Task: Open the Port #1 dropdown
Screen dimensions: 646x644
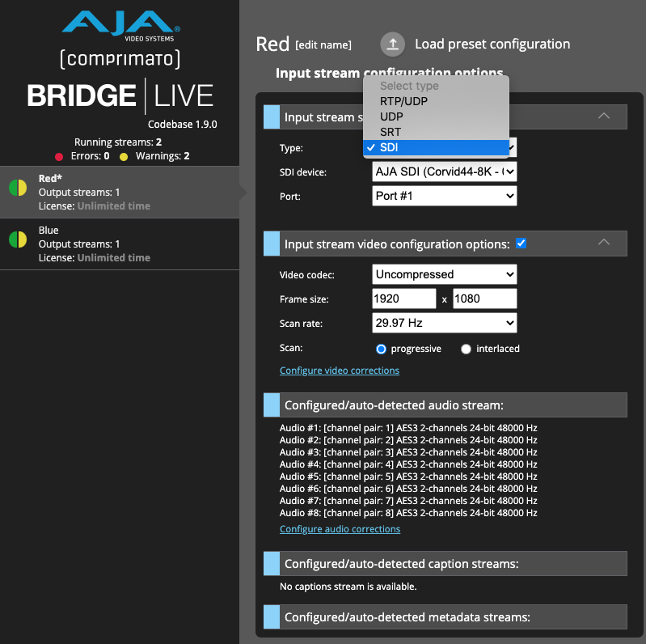Action: [x=444, y=196]
